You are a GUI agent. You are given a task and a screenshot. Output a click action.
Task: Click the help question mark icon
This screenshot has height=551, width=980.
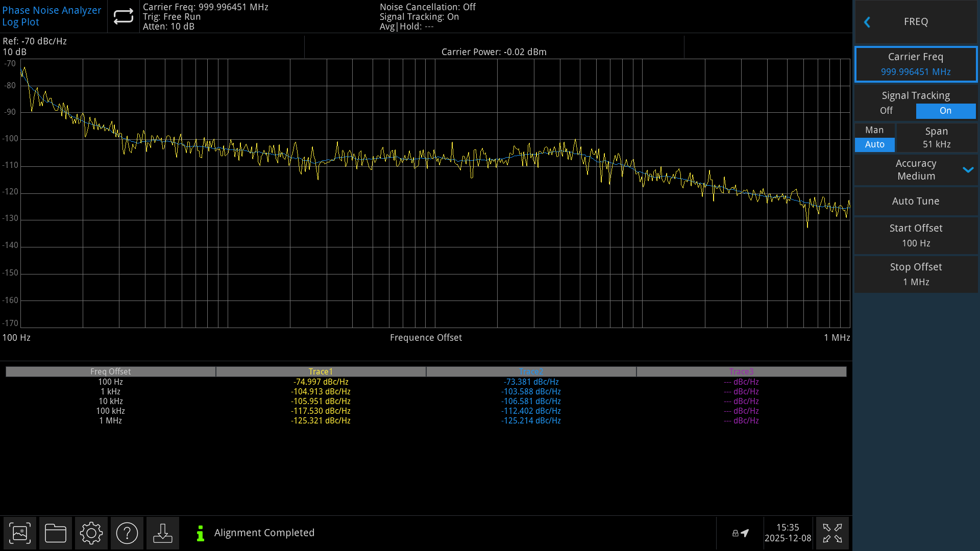click(x=127, y=533)
